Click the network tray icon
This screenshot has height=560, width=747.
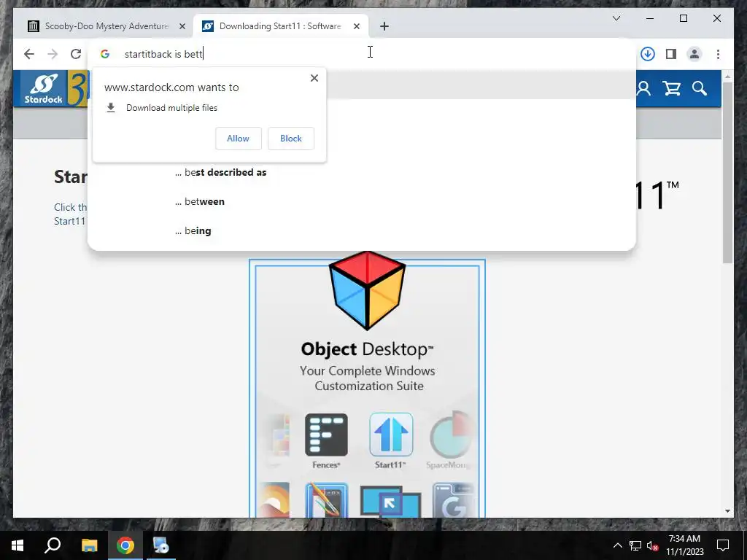coord(635,545)
